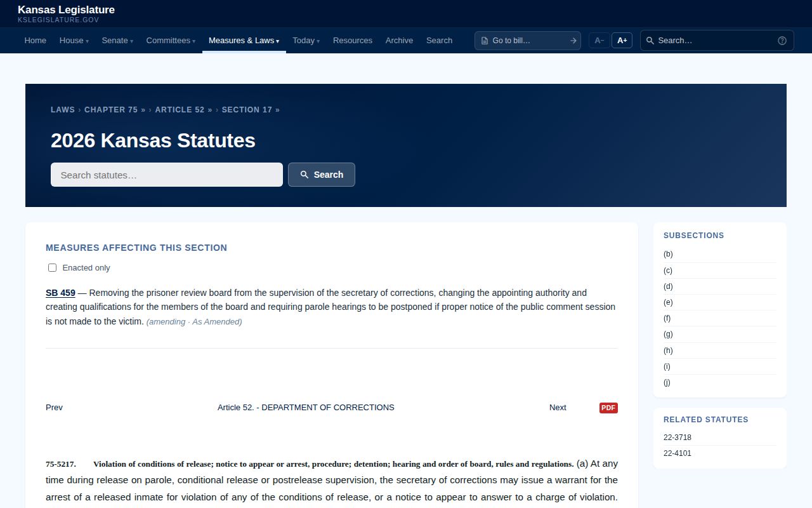Screen dimensions: 812x508
Task: Click the ARTICLE 52 breadcrumb
Action: coord(183,110)
